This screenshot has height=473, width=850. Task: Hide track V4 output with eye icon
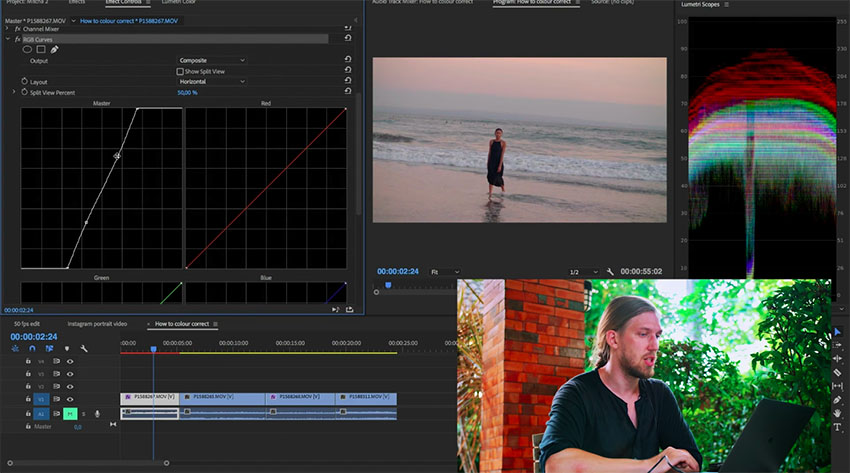70,361
